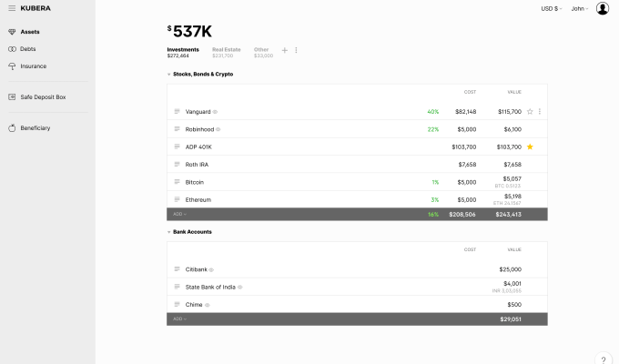
Task: Open ADD dropdown under Stocks section
Action: pos(179,214)
